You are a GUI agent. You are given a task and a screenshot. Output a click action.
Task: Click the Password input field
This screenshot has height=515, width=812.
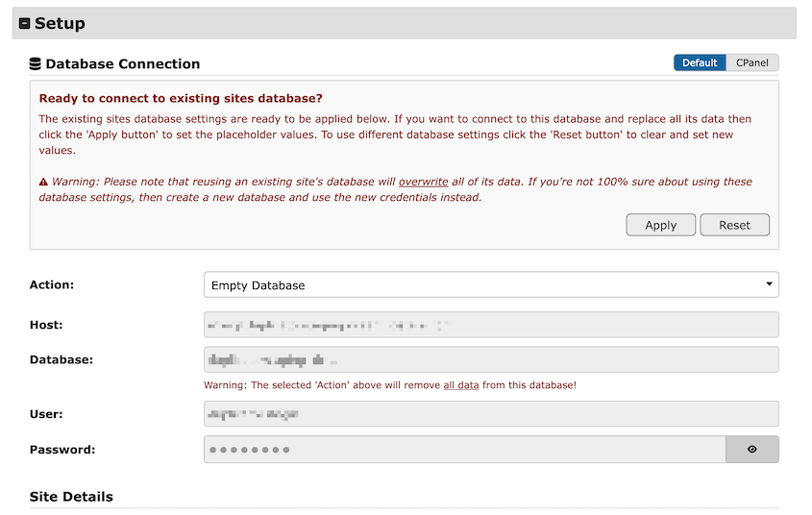(464, 450)
